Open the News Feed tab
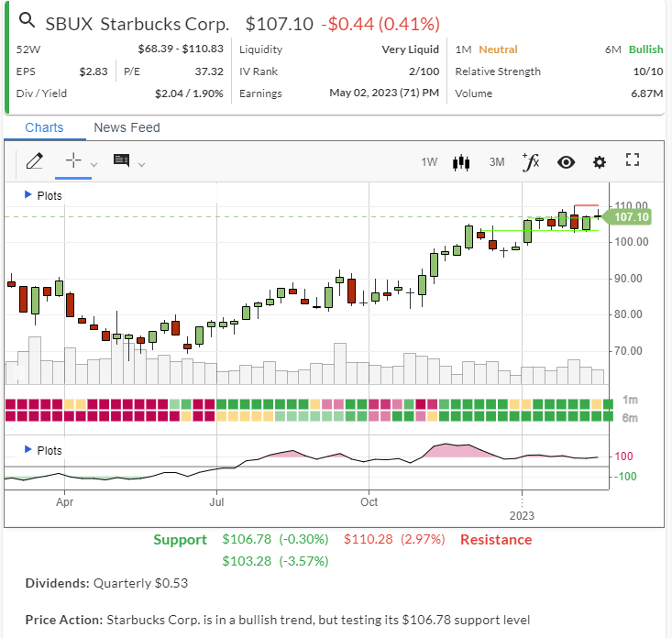Screen dimensions: 672x638 127,127
